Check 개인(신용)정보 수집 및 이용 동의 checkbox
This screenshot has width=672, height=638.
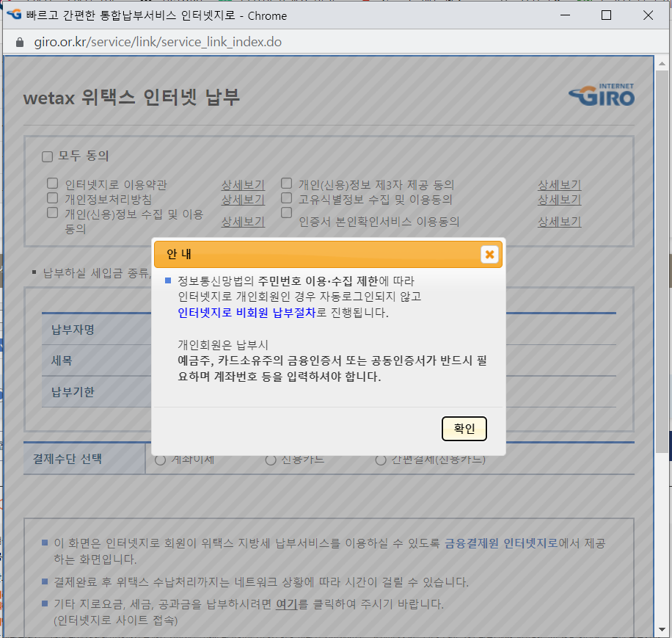(52, 213)
